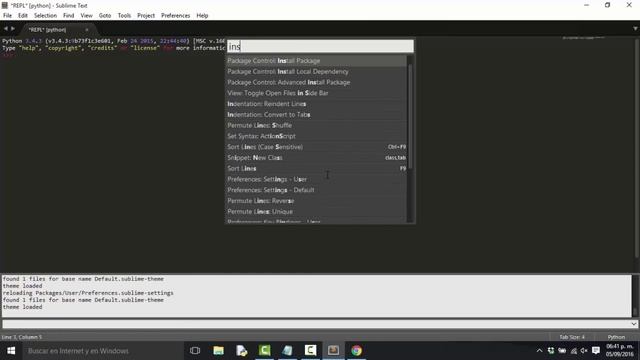Open the Tools menu
This screenshot has width=640, height=360.
pos(124,16)
